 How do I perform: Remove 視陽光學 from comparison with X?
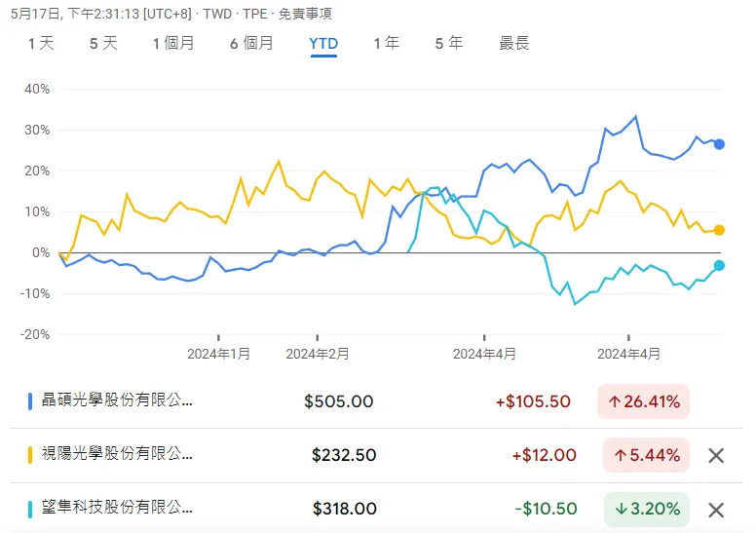coord(716,455)
